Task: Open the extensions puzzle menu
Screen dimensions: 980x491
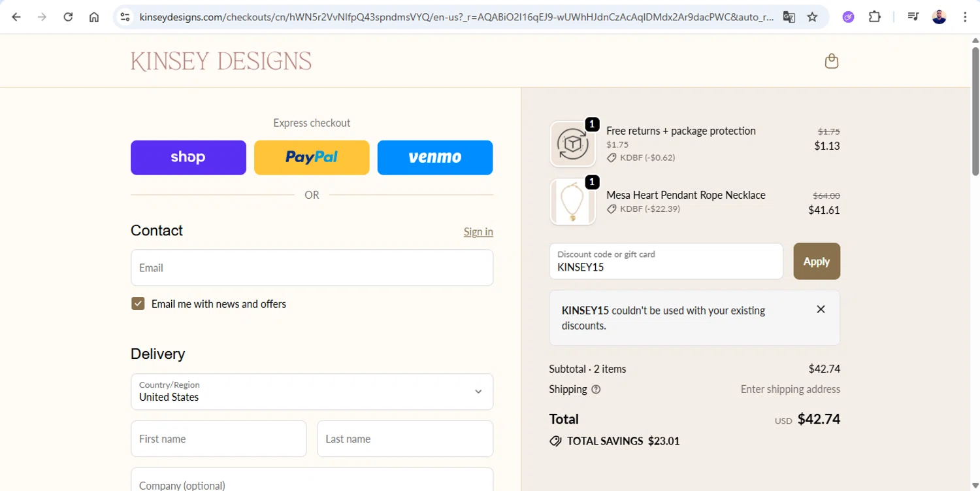Action: (x=874, y=17)
